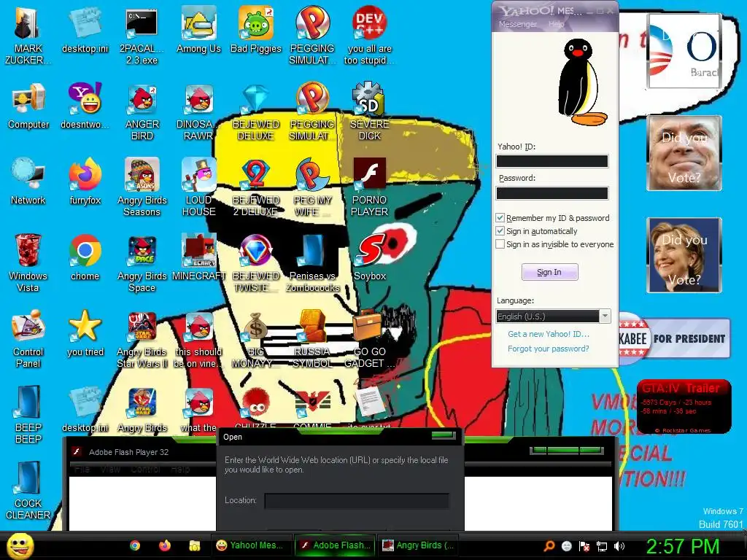The height and width of the screenshot is (560, 747).
Task: Open the 'this should be on vine' icon
Action: point(198,340)
